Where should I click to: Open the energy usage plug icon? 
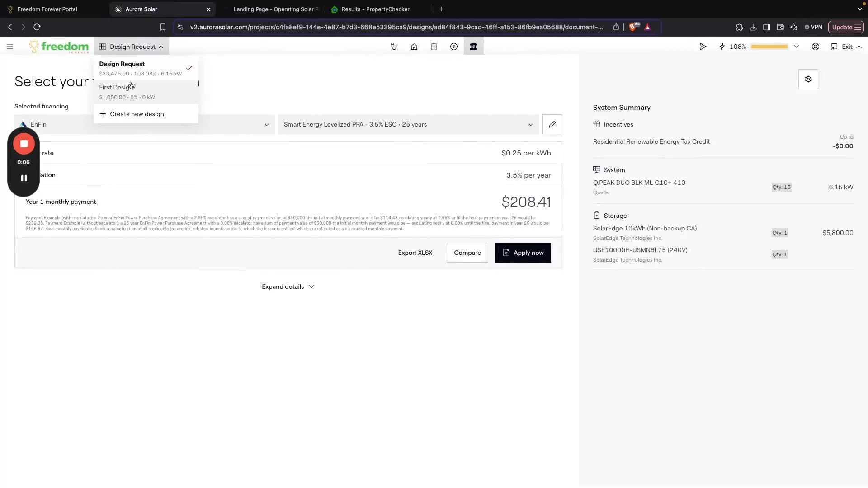[394, 47]
